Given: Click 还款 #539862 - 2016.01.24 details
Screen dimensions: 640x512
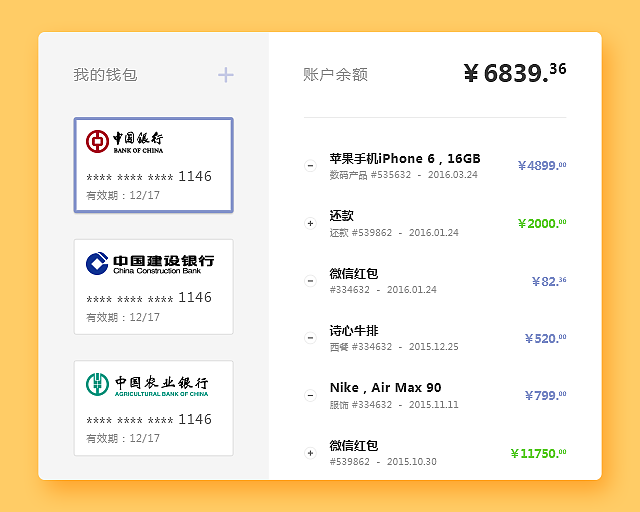Looking at the screenshot, I should (394, 233).
